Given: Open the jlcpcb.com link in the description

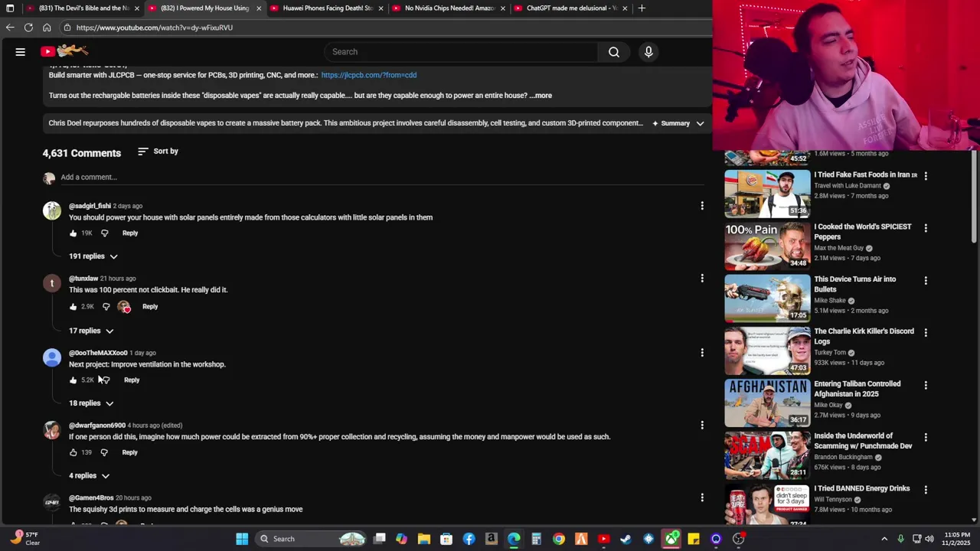Looking at the screenshot, I should [369, 75].
